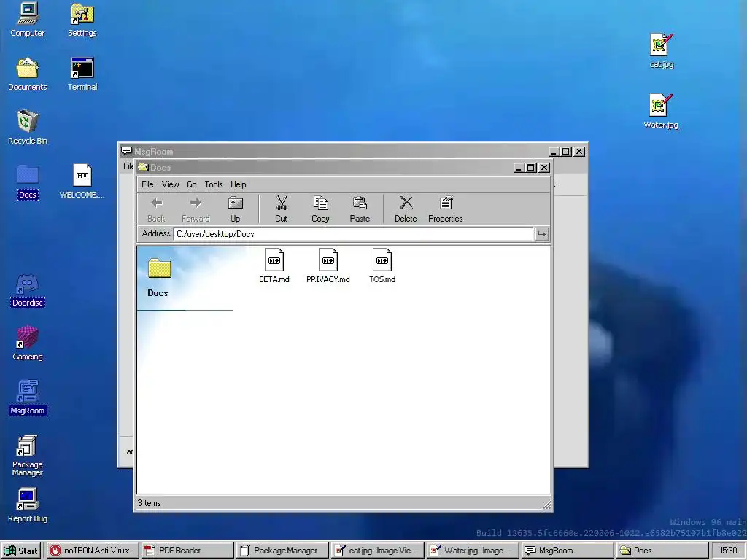Screen dimensions: 747x560
Task: Select the MsgRoom desktop shortcut
Action: pos(28,397)
